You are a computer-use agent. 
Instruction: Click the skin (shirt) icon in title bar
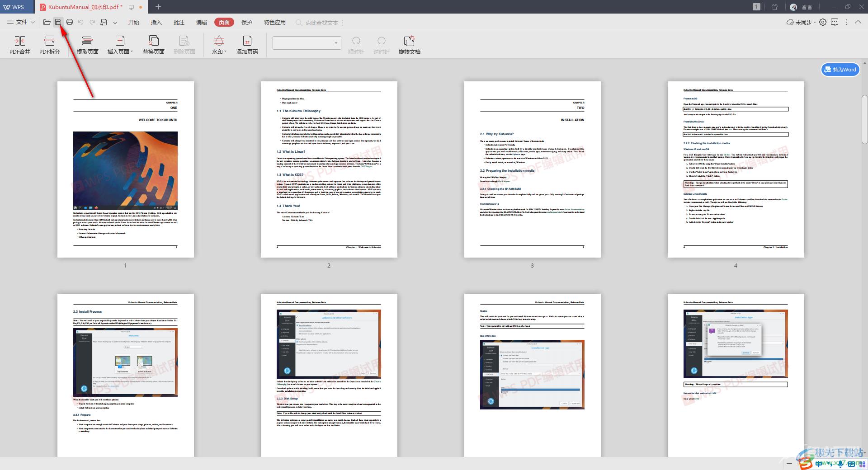(x=775, y=7)
